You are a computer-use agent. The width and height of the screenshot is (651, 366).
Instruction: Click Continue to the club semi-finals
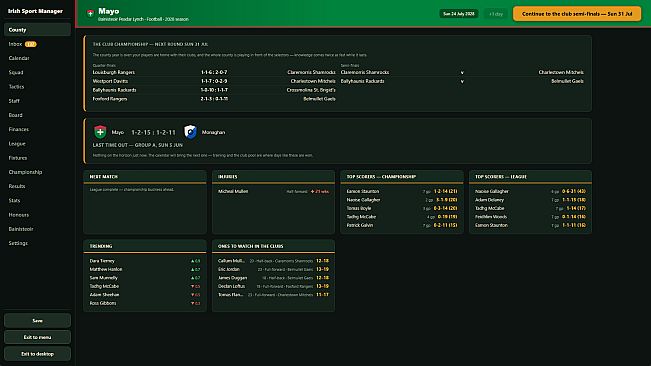(x=577, y=14)
